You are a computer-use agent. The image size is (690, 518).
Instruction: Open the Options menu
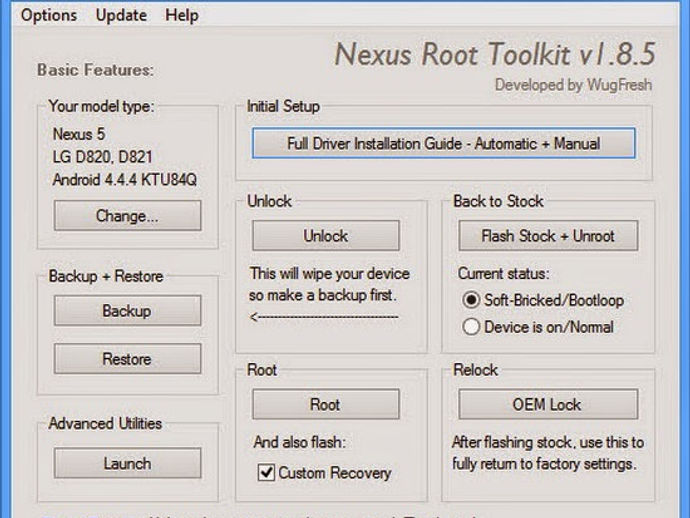click(x=49, y=15)
